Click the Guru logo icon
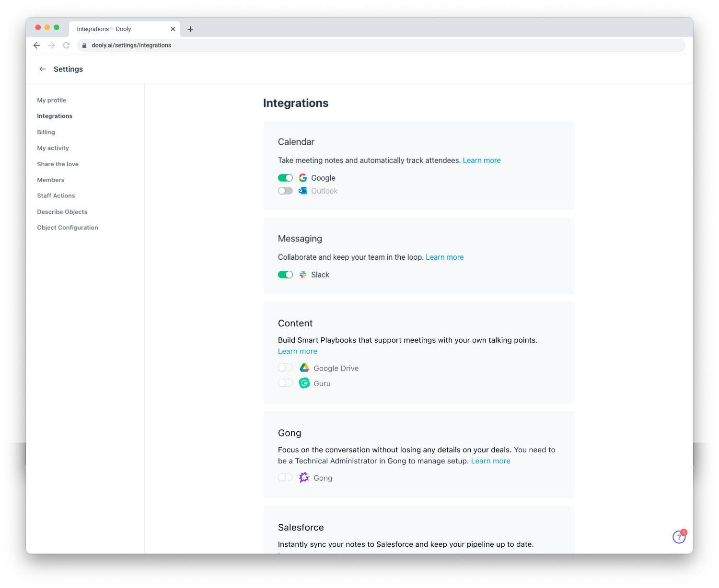The width and height of the screenshot is (719, 588). (304, 383)
